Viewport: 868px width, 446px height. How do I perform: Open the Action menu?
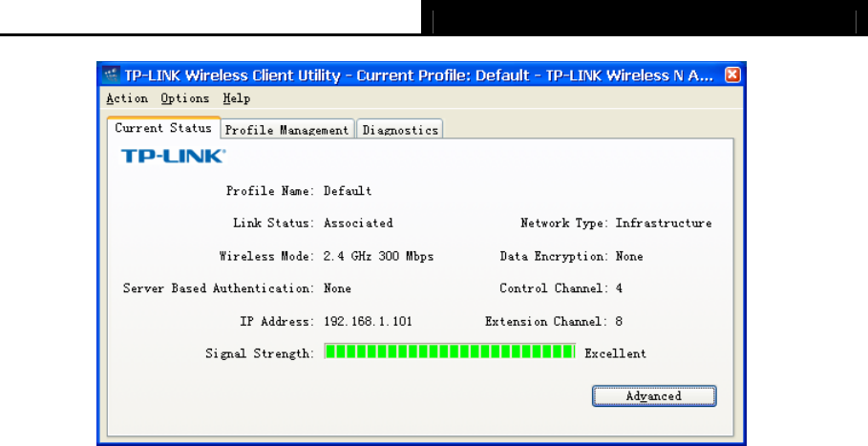[127, 98]
